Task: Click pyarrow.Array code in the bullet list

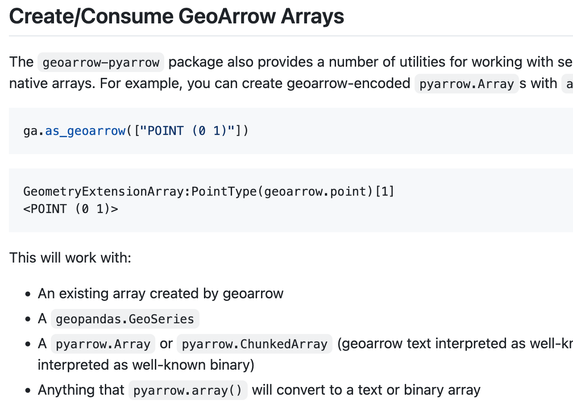Action: [103, 344]
